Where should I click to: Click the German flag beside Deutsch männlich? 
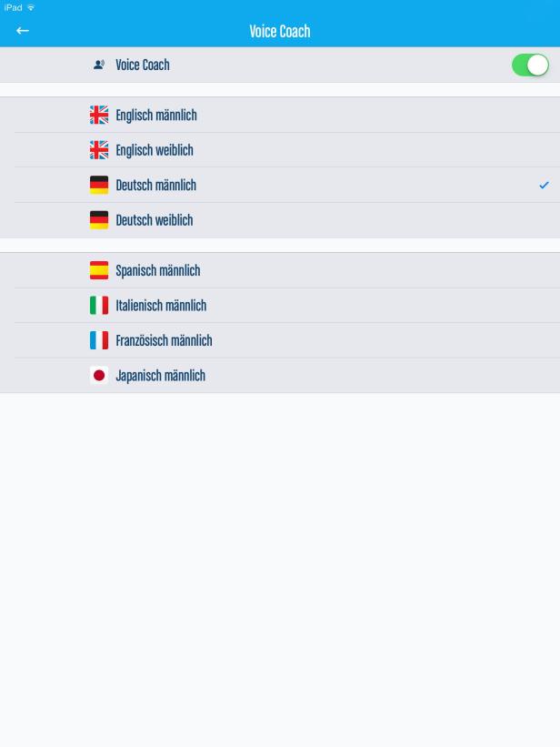pyautogui.click(x=99, y=185)
